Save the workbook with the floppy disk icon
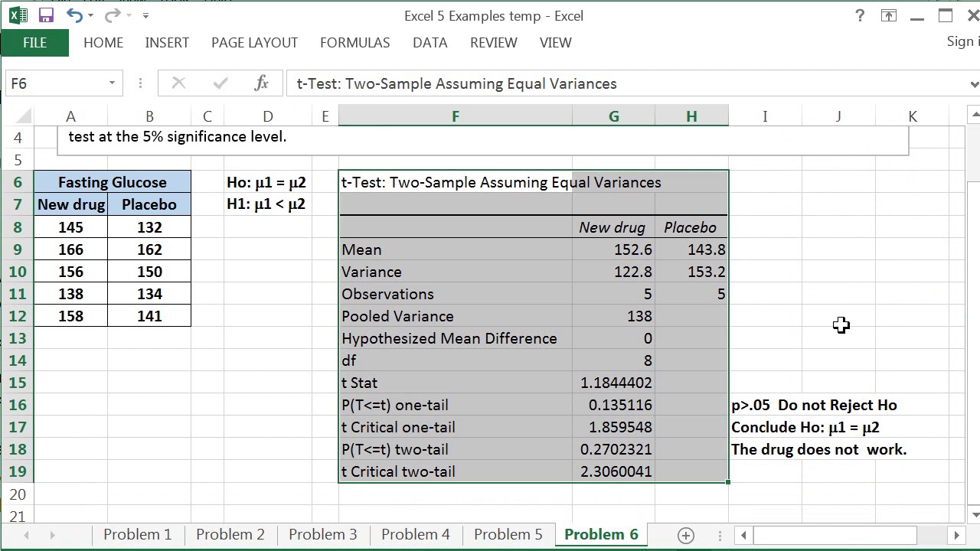Viewport: 980px width, 551px height. tap(46, 15)
